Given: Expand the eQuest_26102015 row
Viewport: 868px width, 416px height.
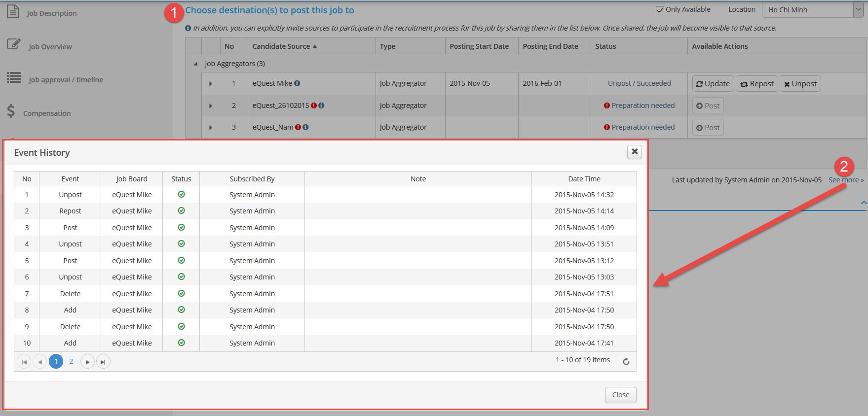Looking at the screenshot, I should click(211, 106).
